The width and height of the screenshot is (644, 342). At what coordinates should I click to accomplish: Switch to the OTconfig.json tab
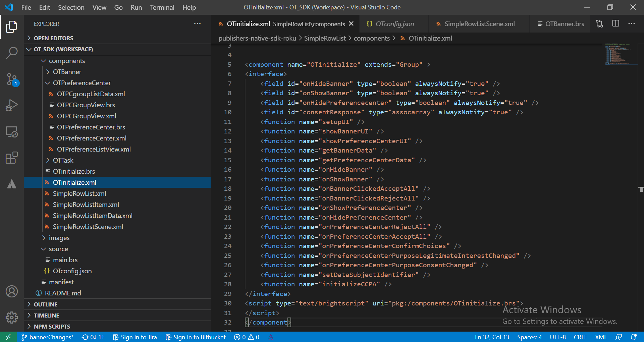(x=394, y=24)
